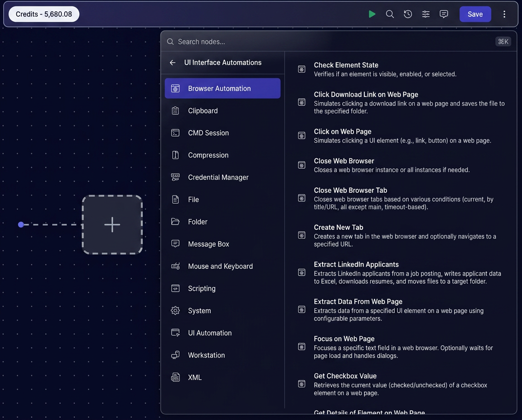Click the Folder category icon
This screenshot has height=420, width=522.
coord(175,222)
